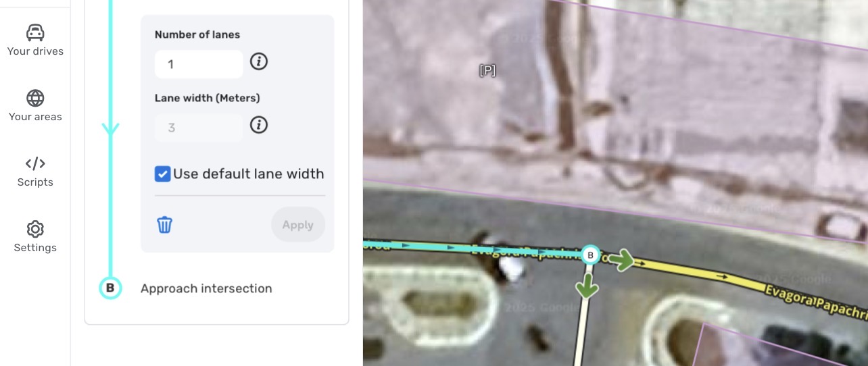Open Your areas globe icon

(35, 98)
